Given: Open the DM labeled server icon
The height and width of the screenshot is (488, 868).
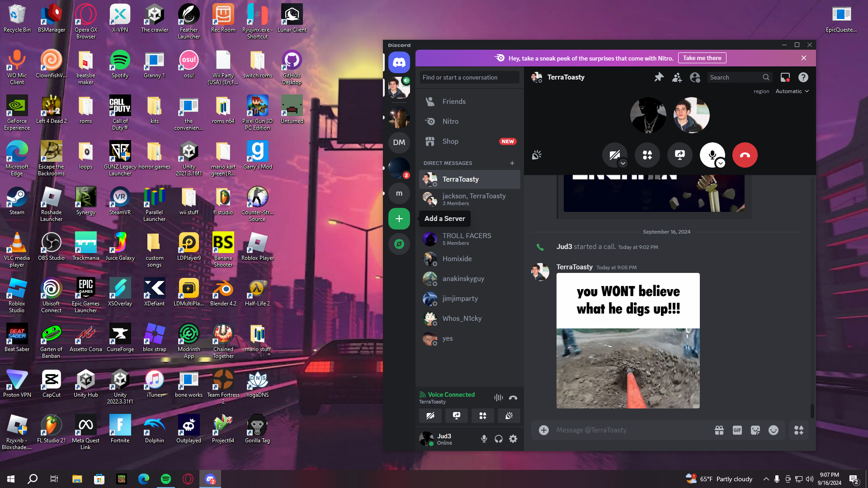Looking at the screenshot, I should coord(399,142).
